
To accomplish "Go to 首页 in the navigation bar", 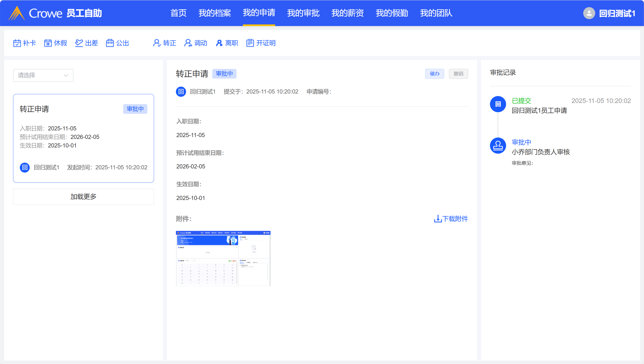I will pos(178,13).
